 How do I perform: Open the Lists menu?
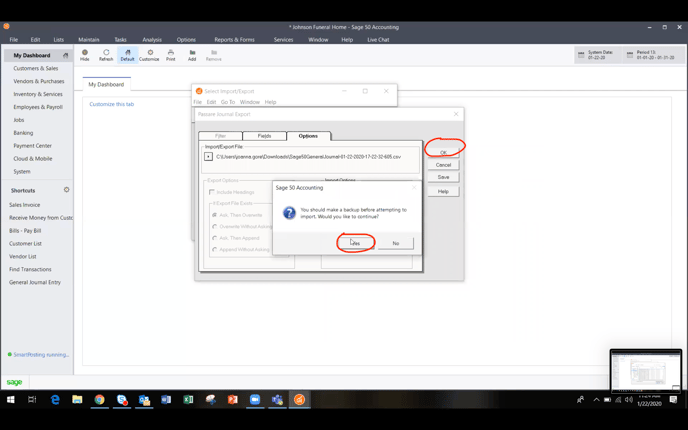coord(59,39)
